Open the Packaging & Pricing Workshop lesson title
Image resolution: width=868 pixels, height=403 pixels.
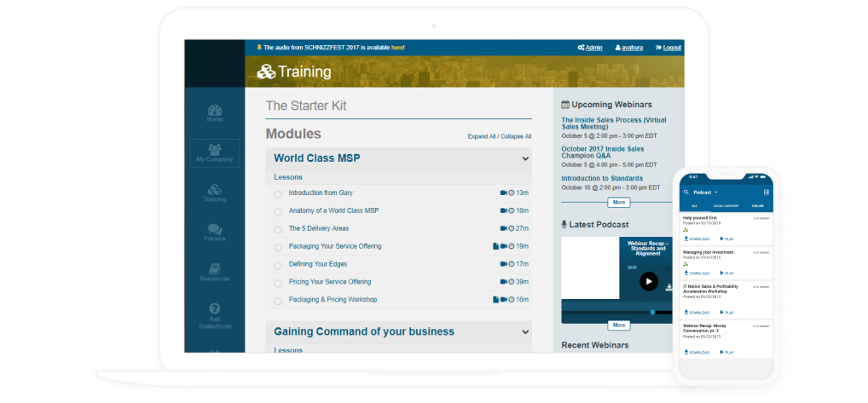(x=333, y=299)
